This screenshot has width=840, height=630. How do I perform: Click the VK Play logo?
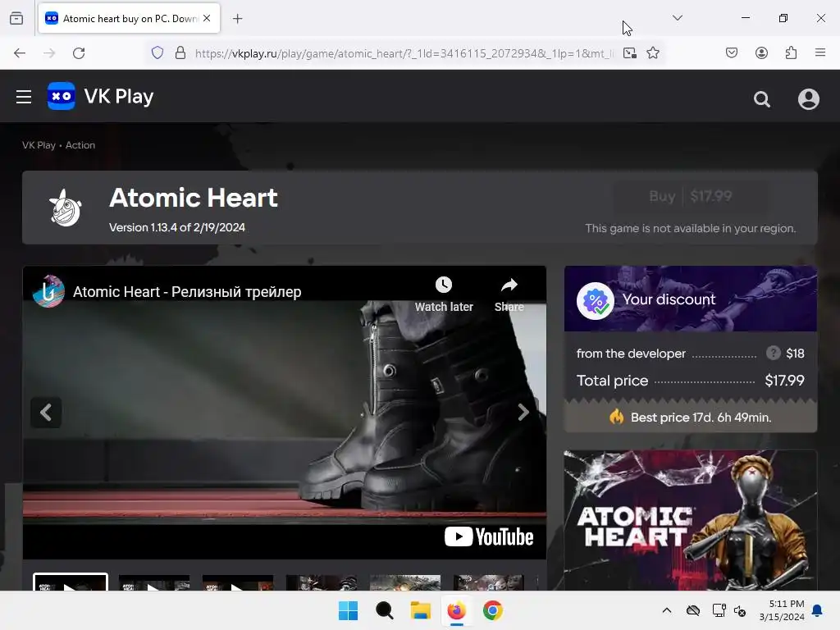point(101,97)
